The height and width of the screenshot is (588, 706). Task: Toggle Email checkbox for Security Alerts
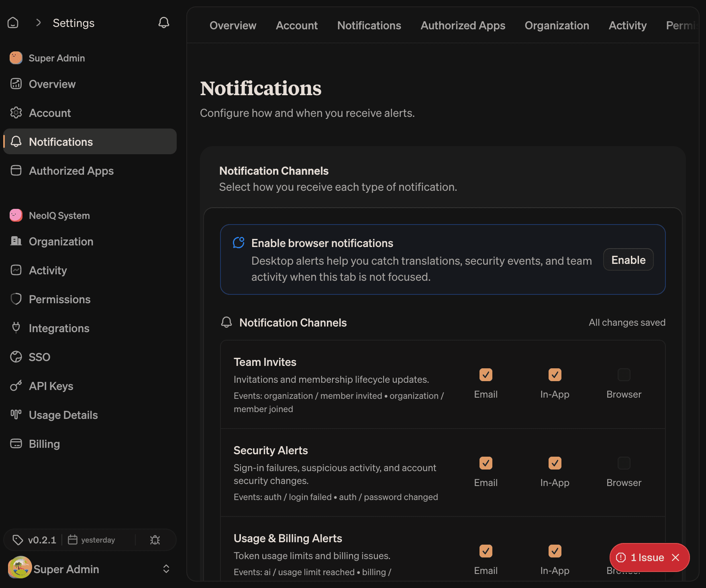tap(486, 463)
